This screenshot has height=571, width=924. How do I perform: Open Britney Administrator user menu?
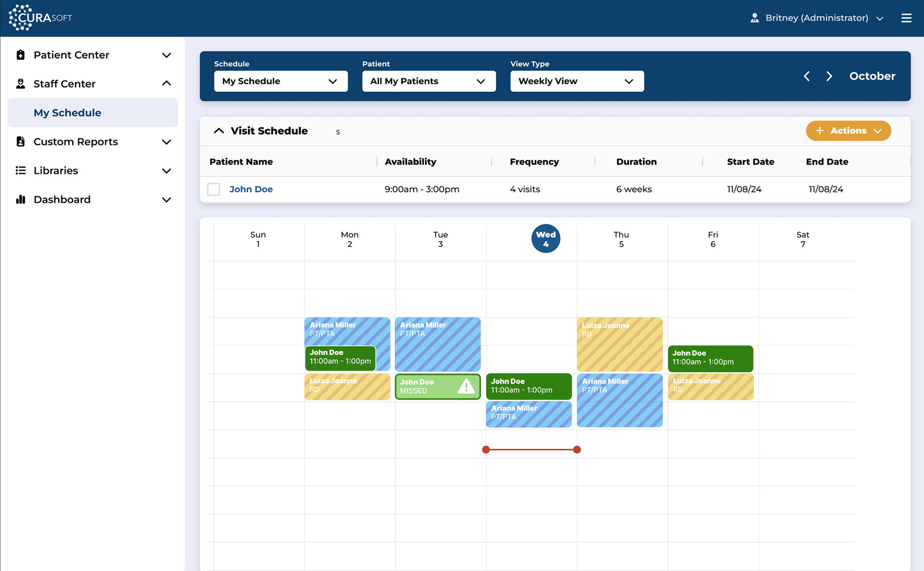[817, 18]
